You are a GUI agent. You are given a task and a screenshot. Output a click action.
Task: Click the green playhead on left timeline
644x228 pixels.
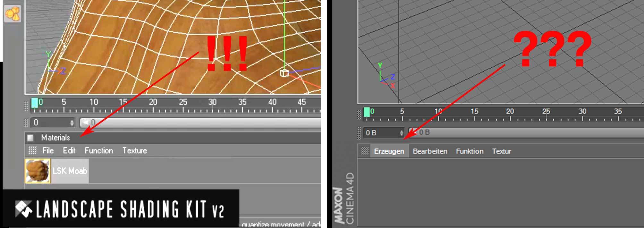(34, 103)
